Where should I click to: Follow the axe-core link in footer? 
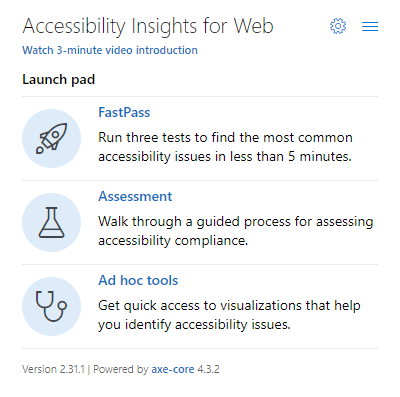tap(173, 369)
